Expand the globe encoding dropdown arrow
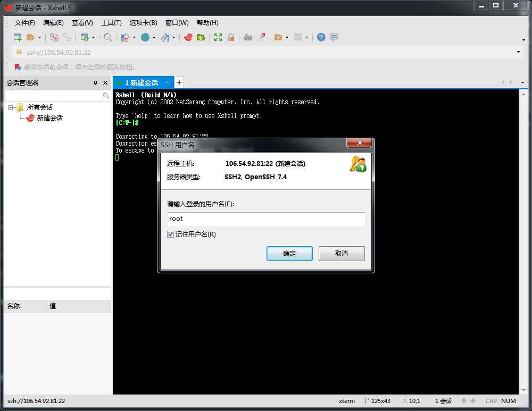The height and width of the screenshot is (411, 532). tap(154, 37)
